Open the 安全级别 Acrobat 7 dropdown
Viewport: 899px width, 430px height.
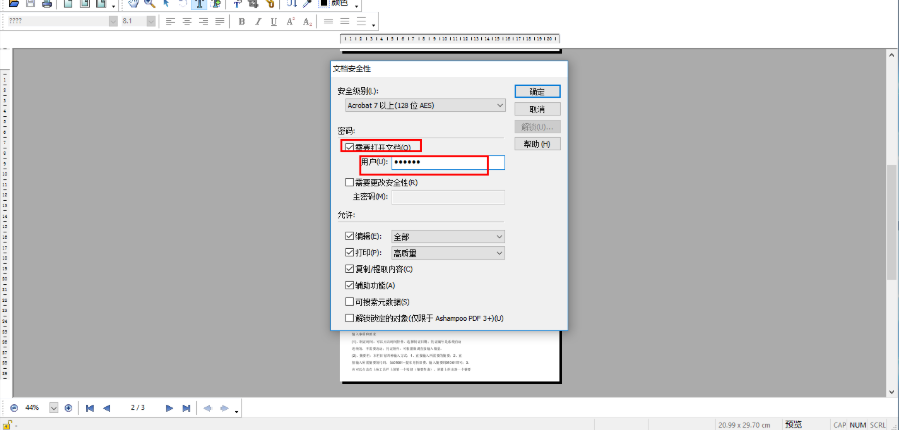[x=425, y=105]
